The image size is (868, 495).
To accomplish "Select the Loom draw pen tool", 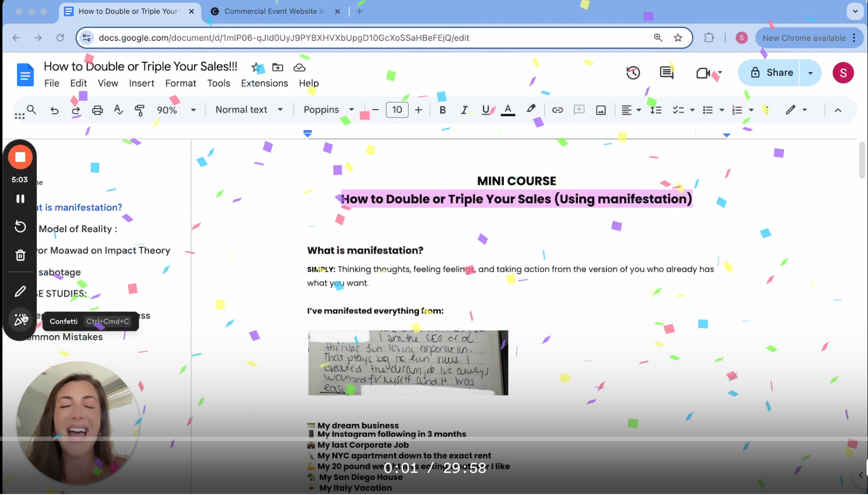I will click(20, 291).
